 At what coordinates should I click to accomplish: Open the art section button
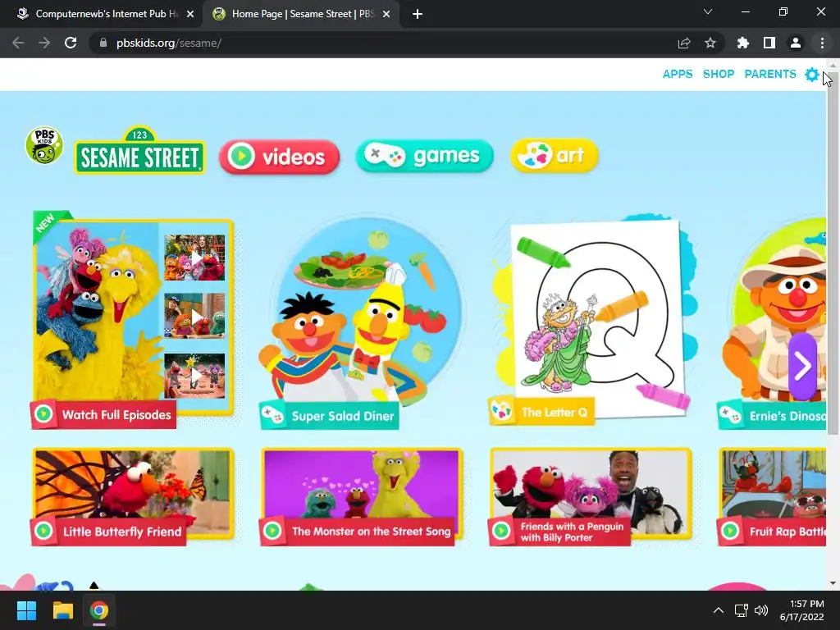[554, 155]
